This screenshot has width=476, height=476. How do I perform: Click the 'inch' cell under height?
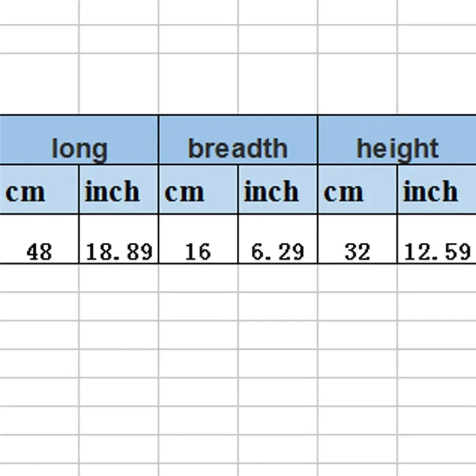437,189
